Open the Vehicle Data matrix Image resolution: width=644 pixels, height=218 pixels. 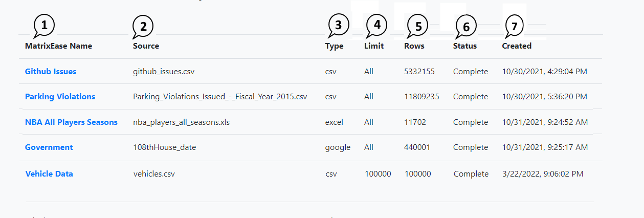click(49, 174)
